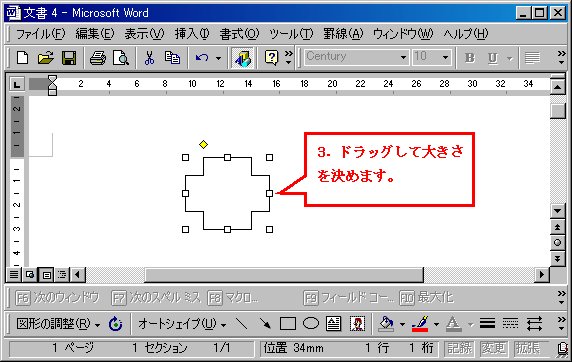The height and width of the screenshot is (362, 572).
Task: Click the Print icon
Action: click(98, 58)
